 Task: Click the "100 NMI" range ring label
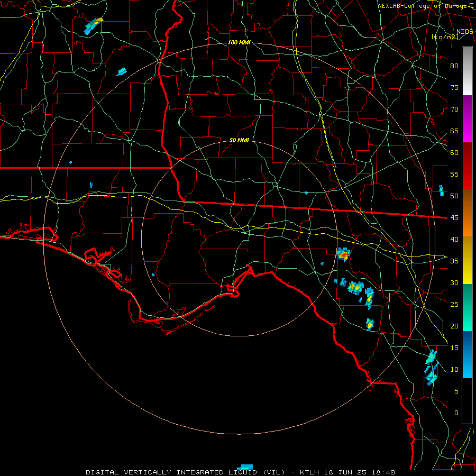click(239, 42)
